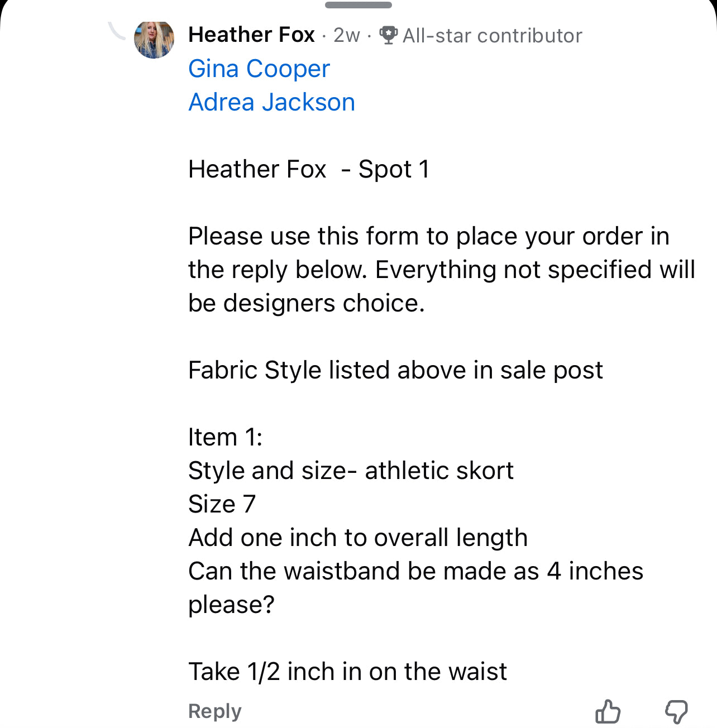Tap the sheet drag handle at top
This screenshot has width=717, height=728.
pyautogui.click(x=358, y=6)
